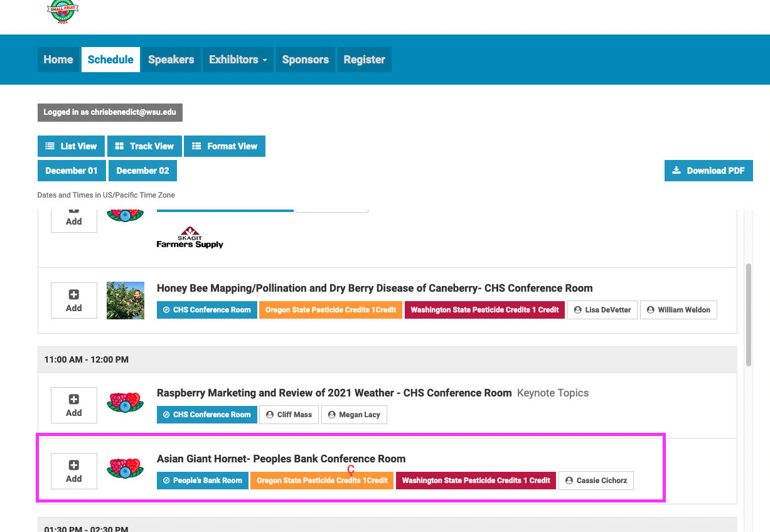
Task: Select the December 02 date tab
Action: (142, 171)
